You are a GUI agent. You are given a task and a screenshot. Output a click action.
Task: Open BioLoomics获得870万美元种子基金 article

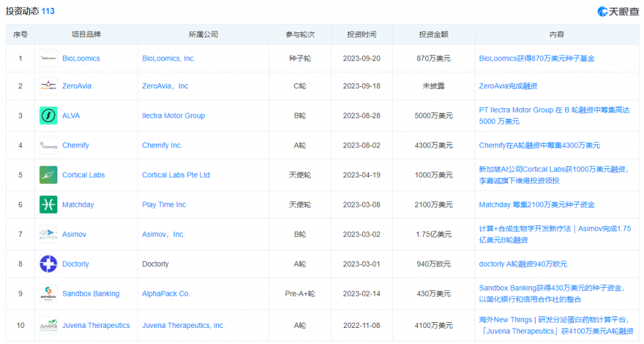[537, 59]
